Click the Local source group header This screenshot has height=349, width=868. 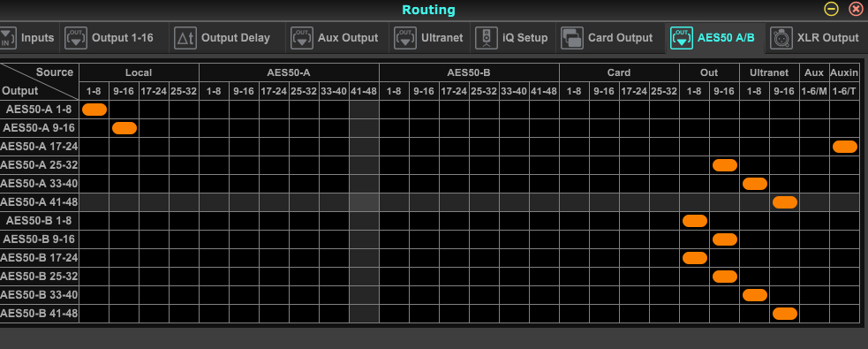[x=139, y=72]
